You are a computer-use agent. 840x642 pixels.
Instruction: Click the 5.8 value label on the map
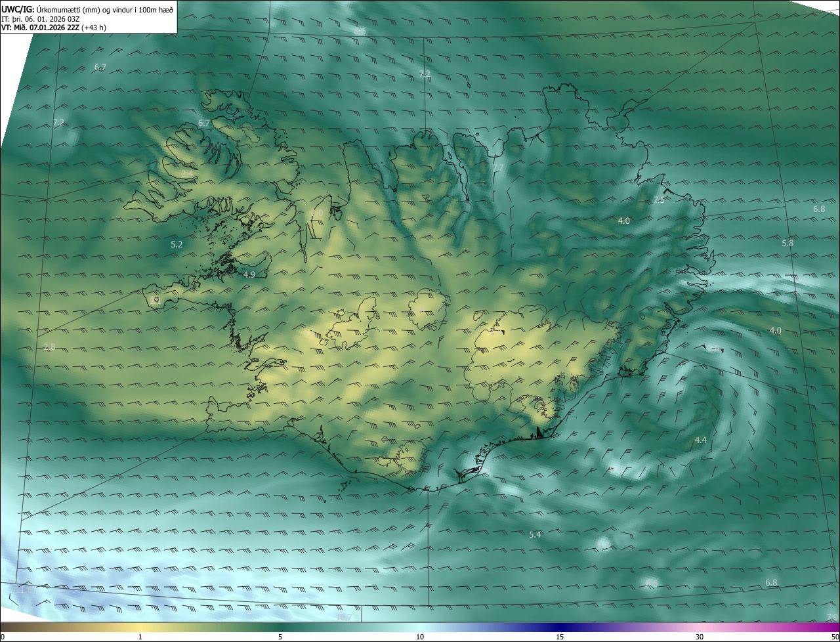click(787, 243)
